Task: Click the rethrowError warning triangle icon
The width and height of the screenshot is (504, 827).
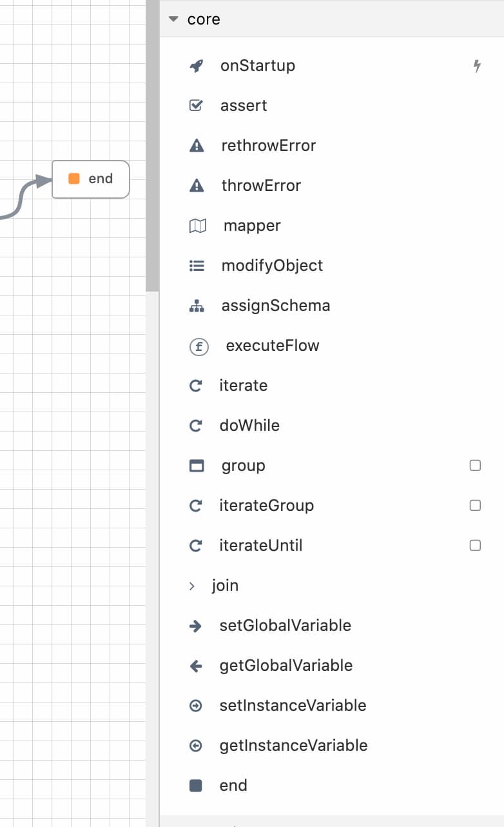Action: [197, 146]
